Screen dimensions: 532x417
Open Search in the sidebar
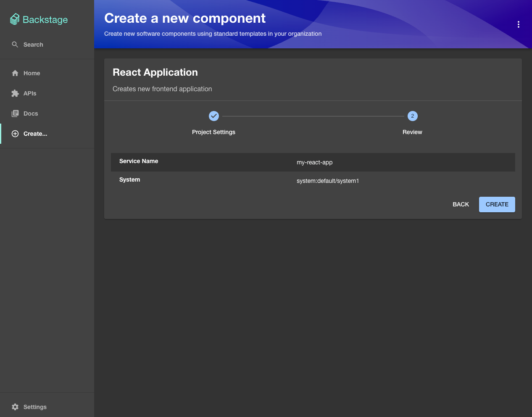(x=47, y=45)
